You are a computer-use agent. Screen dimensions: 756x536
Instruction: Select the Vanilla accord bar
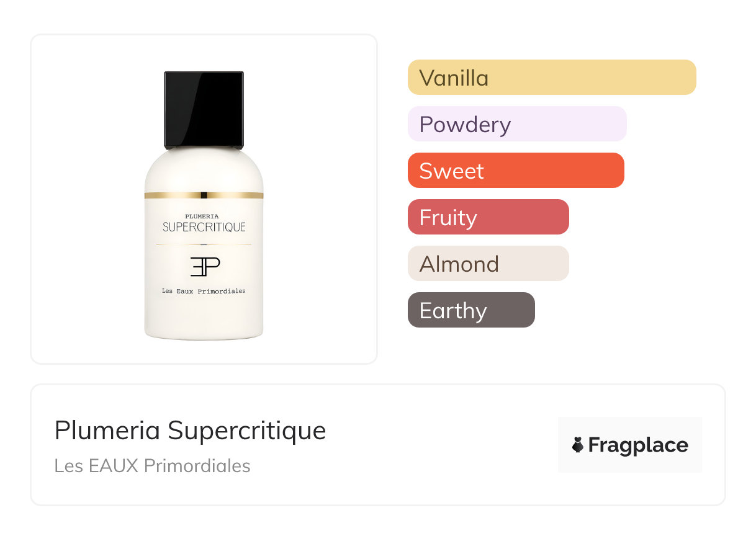pos(551,78)
